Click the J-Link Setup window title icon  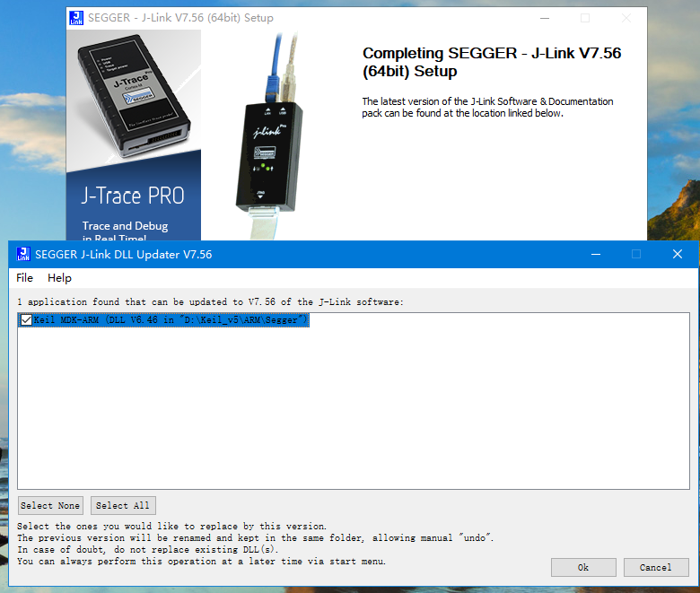point(76,18)
